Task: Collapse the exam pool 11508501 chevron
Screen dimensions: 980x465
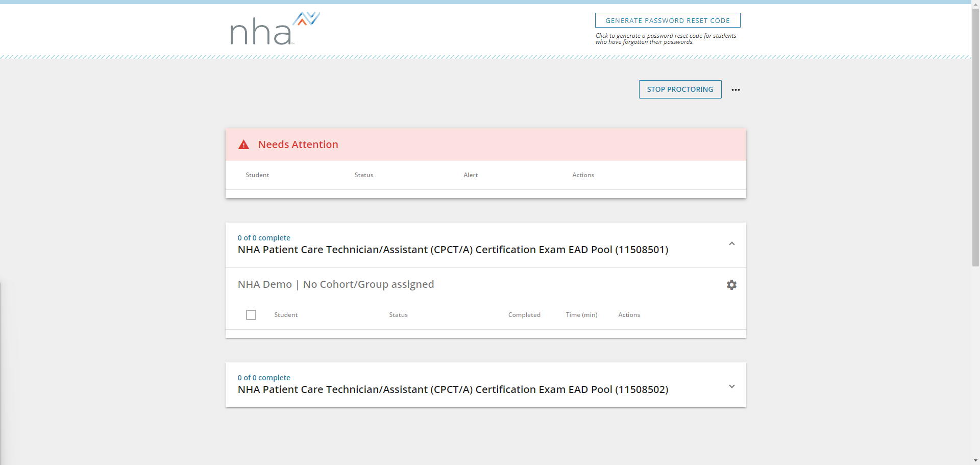Action: [x=732, y=244]
